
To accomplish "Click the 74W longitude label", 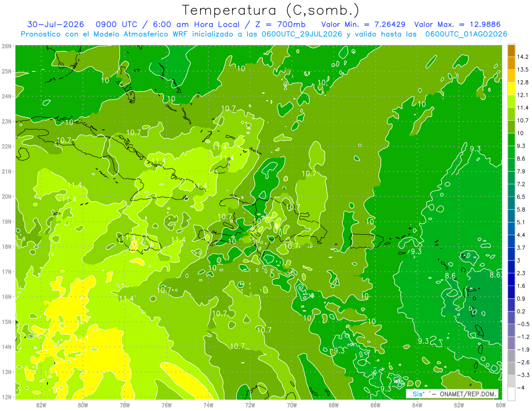I will tap(208, 405).
